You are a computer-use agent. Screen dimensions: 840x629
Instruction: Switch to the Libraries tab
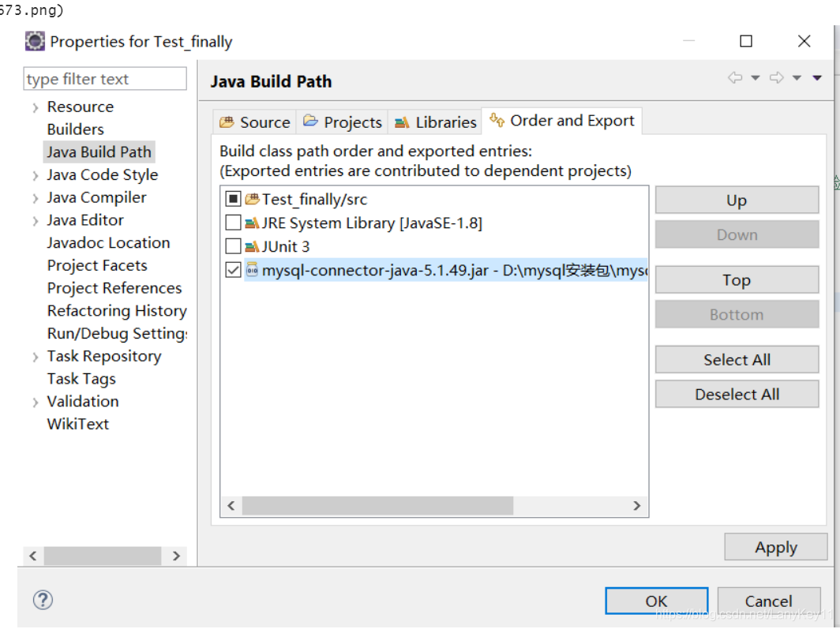435,122
